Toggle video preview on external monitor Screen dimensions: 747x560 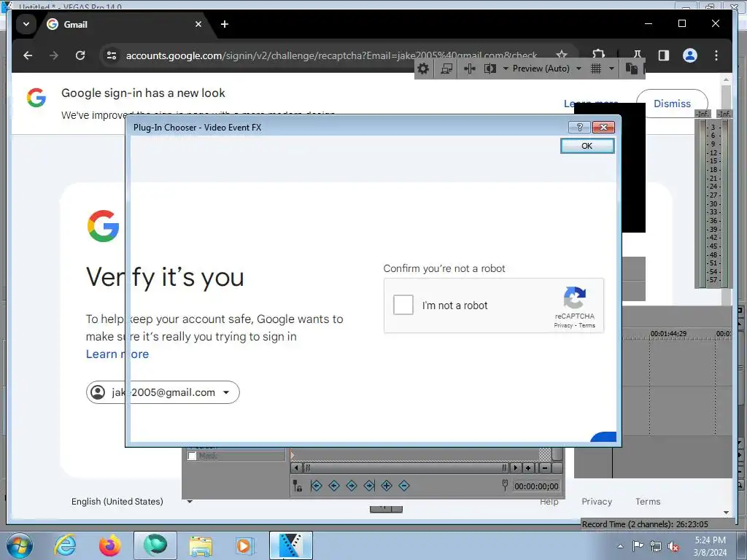point(446,69)
